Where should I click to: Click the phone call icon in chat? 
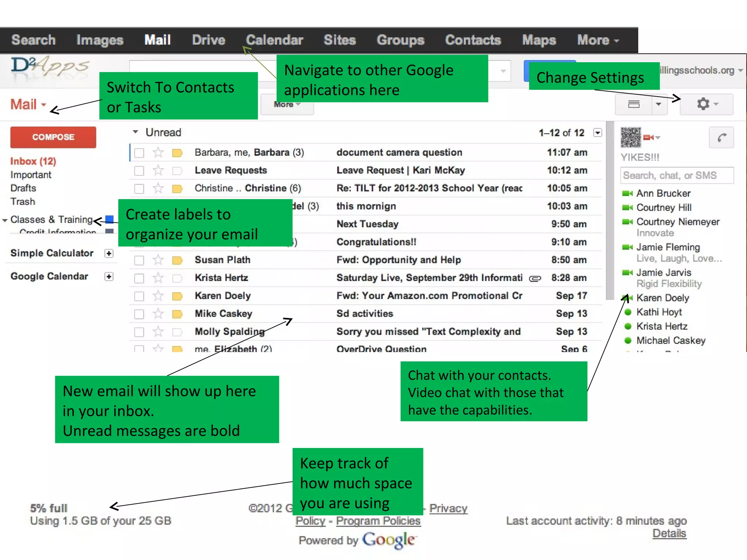click(x=721, y=138)
